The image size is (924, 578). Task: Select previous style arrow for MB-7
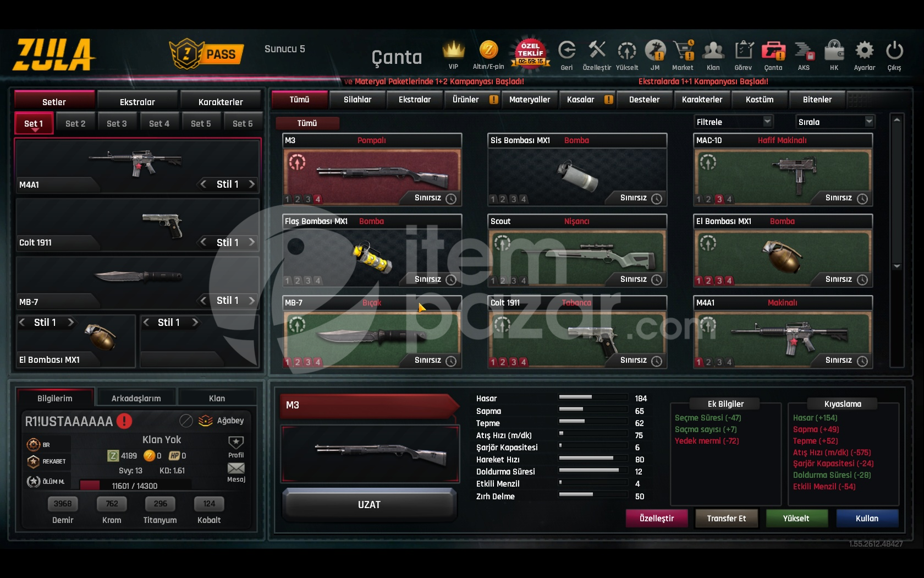pos(204,300)
